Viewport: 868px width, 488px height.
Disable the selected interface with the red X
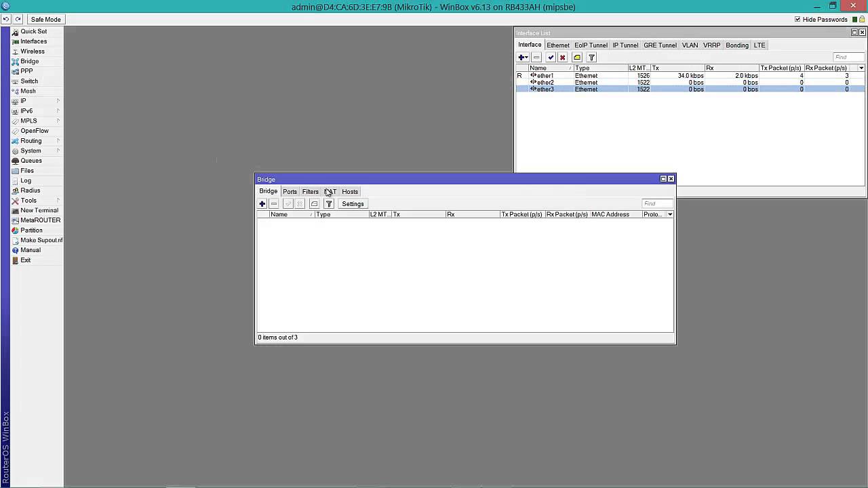562,58
